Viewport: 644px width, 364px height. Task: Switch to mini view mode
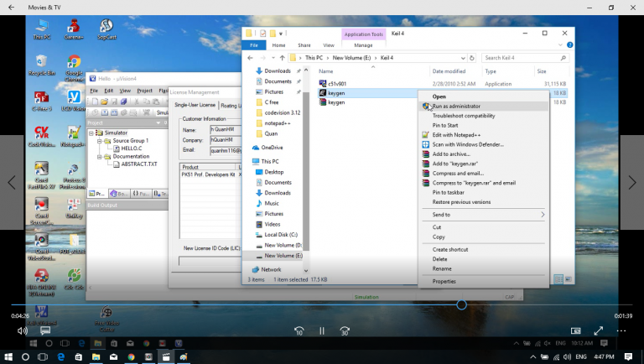(x=576, y=331)
